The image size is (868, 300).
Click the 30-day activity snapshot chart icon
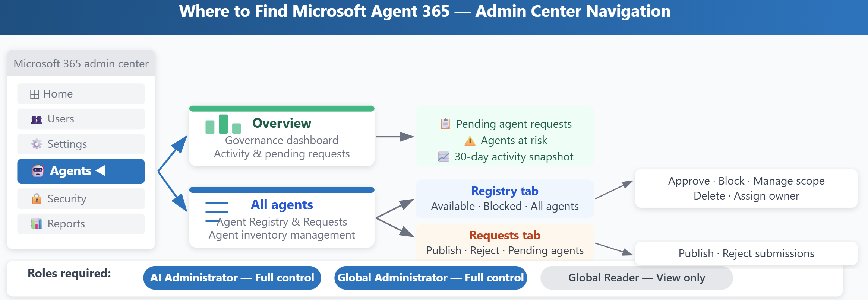pyautogui.click(x=444, y=157)
